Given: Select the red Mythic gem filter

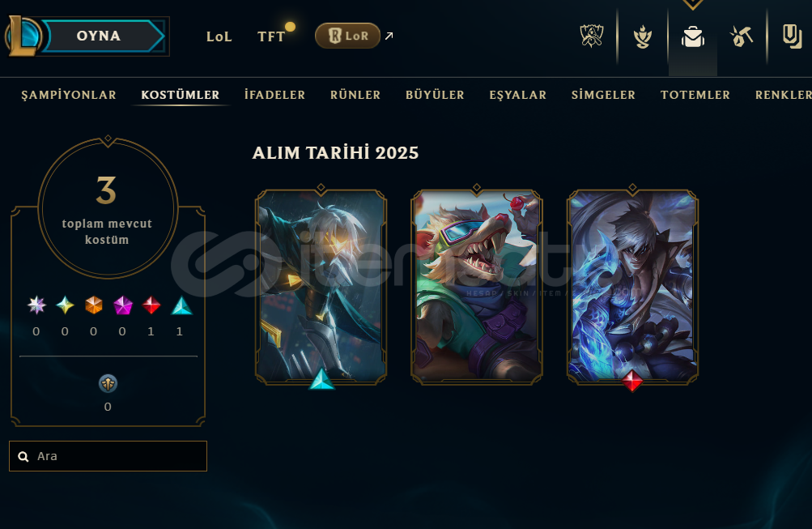Looking at the screenshot, I should click(x=151, y=305).
